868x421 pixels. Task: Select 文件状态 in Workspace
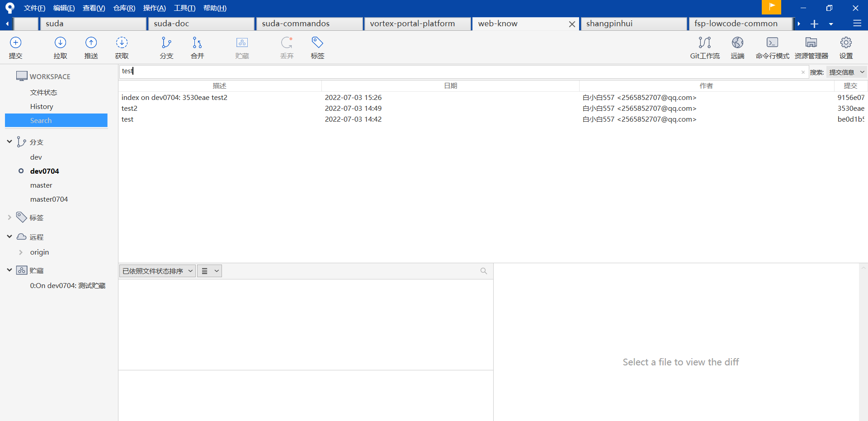[x=43, y=92]
